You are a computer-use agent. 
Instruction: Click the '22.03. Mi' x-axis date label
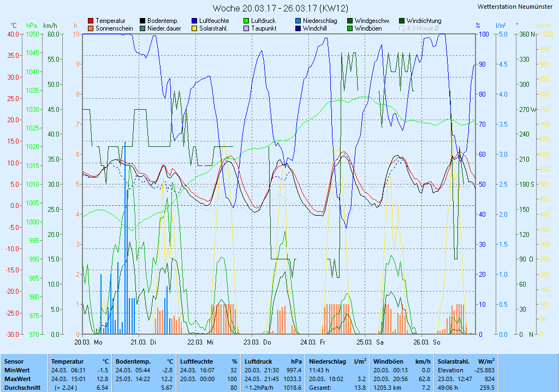click(200, 342)
